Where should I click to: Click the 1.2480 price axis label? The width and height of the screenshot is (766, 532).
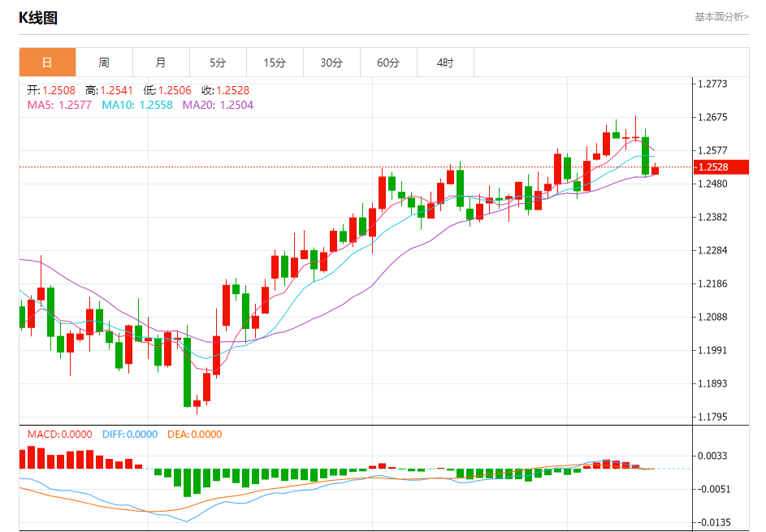point(712,184)
